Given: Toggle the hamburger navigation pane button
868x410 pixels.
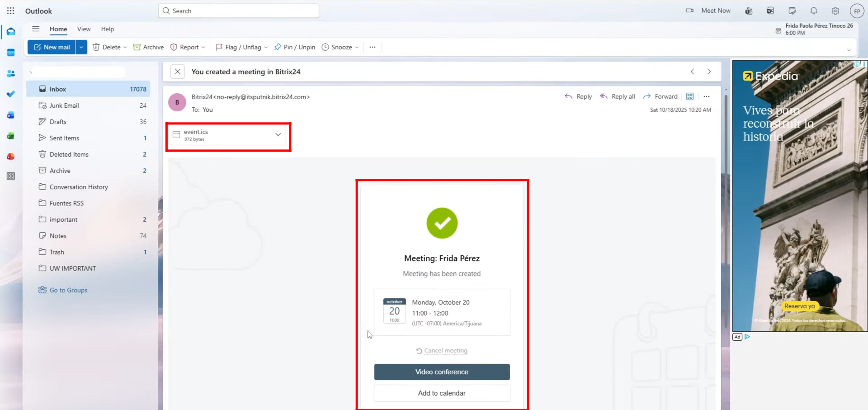Looking at the screenshot, I should click(x=36, y=29).
